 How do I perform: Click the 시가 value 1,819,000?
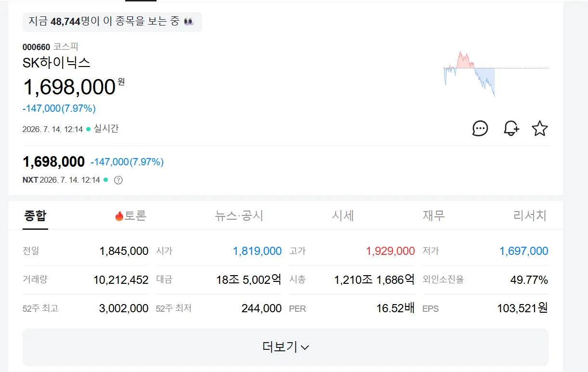click(257, 251)
